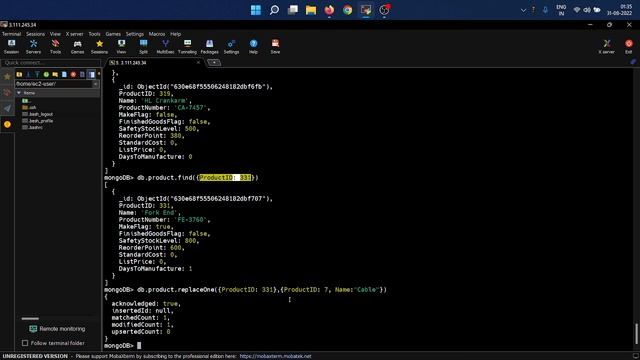This screenshot has width=640, height=360.
Task: Open the Tools menu
Action: click(x=94, y=34)
